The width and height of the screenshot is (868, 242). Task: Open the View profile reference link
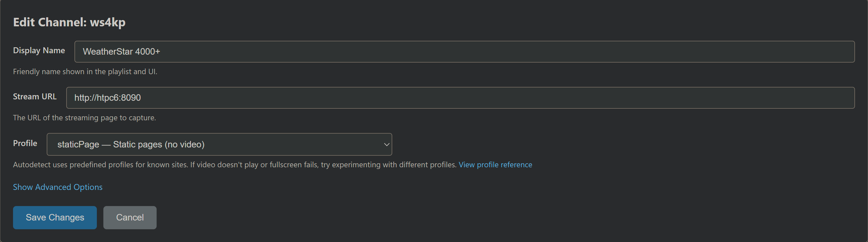click(x=495, y=164)
